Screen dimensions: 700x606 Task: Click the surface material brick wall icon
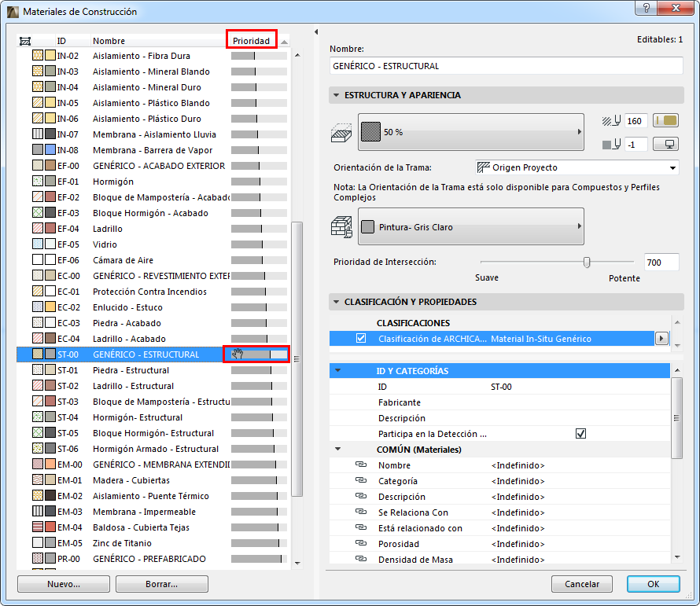[341, 226]
